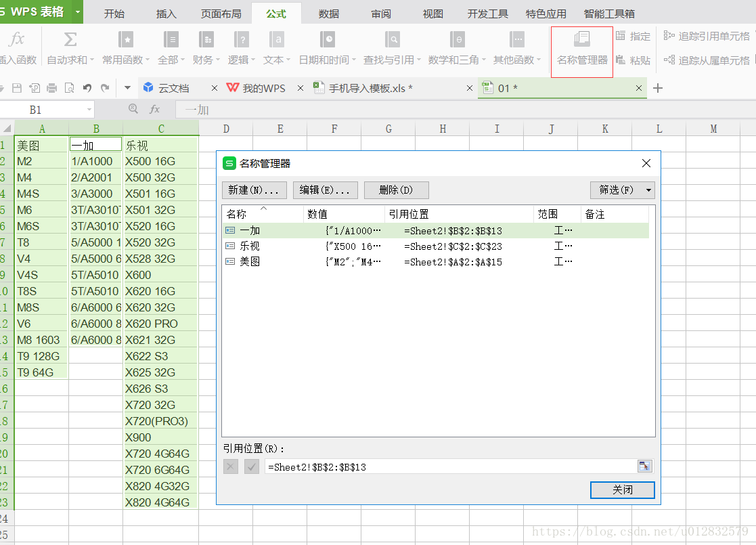Select the 美图 name row
The height and width of the screenshot is (545, 756).
point(436,261)
